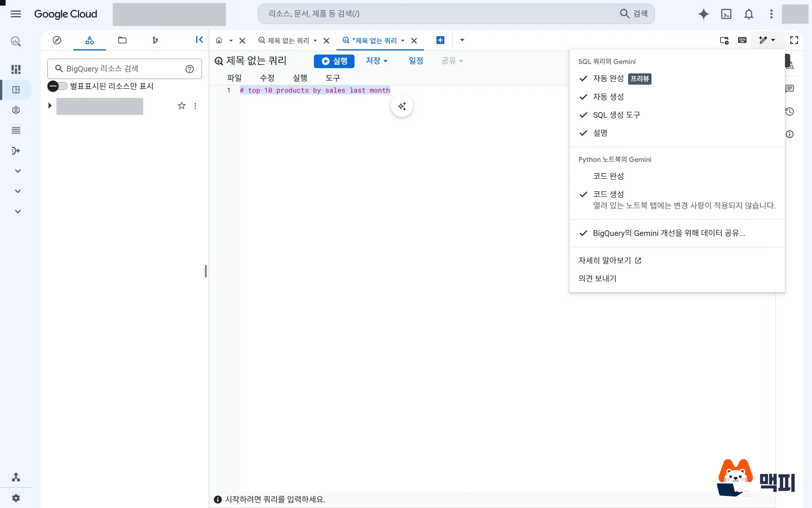Open three-dot menu of project row
This screenshot has width=812, height=508.
pyautogui.click(x=195, y=106)
